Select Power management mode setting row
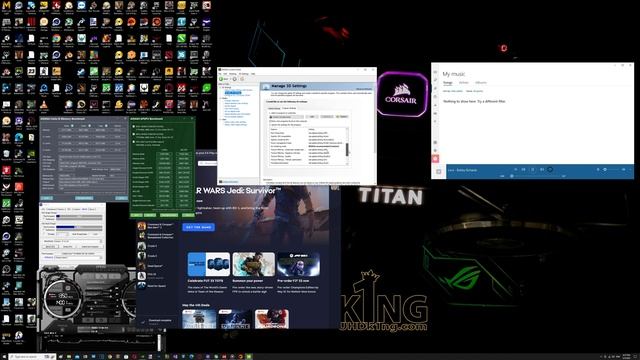640x360 pixels. point(307,143)
